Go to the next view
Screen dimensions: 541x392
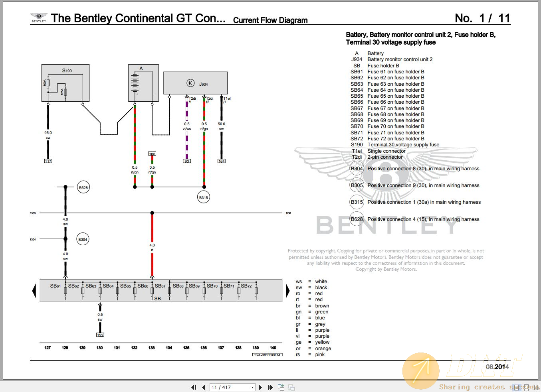[x=291, y=387]
